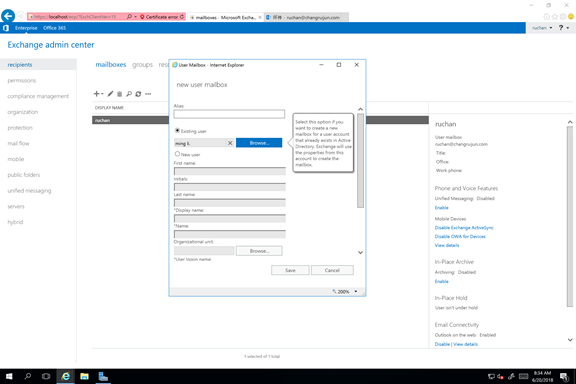The width and height of the screenshot is (576, 384).
Task: Click Disable OWA for Devices link
Action: [460, 237]
